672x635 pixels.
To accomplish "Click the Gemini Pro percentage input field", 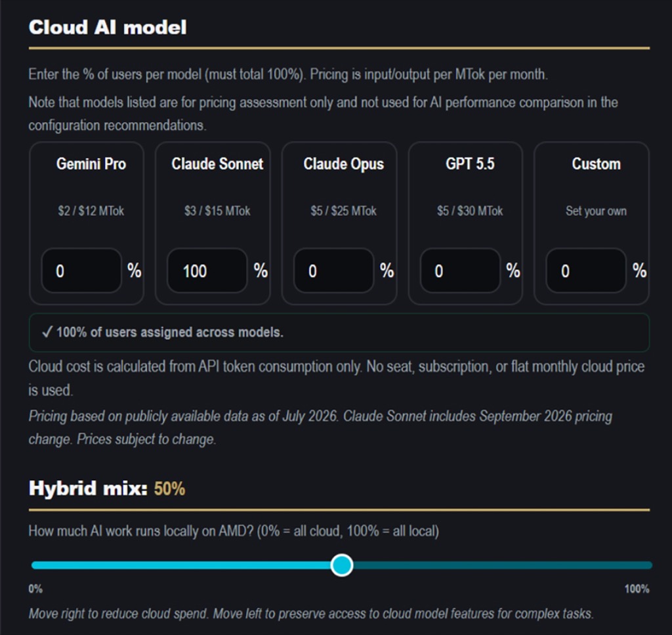I will coord(81,271).
